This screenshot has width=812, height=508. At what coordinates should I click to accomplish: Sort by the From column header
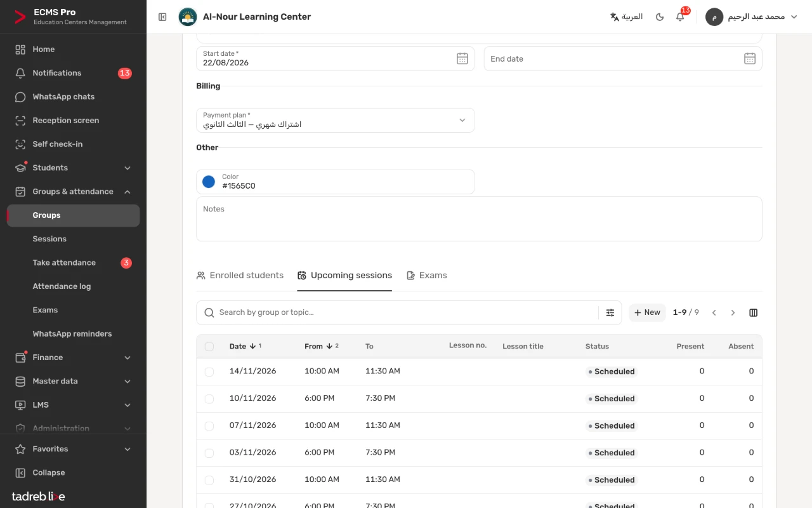click(322, 346)
